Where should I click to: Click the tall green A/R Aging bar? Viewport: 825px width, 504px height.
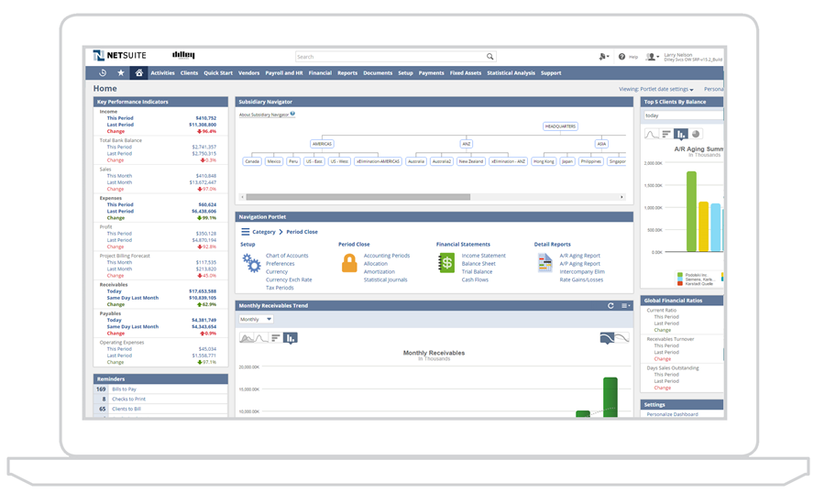coord(691,212)
